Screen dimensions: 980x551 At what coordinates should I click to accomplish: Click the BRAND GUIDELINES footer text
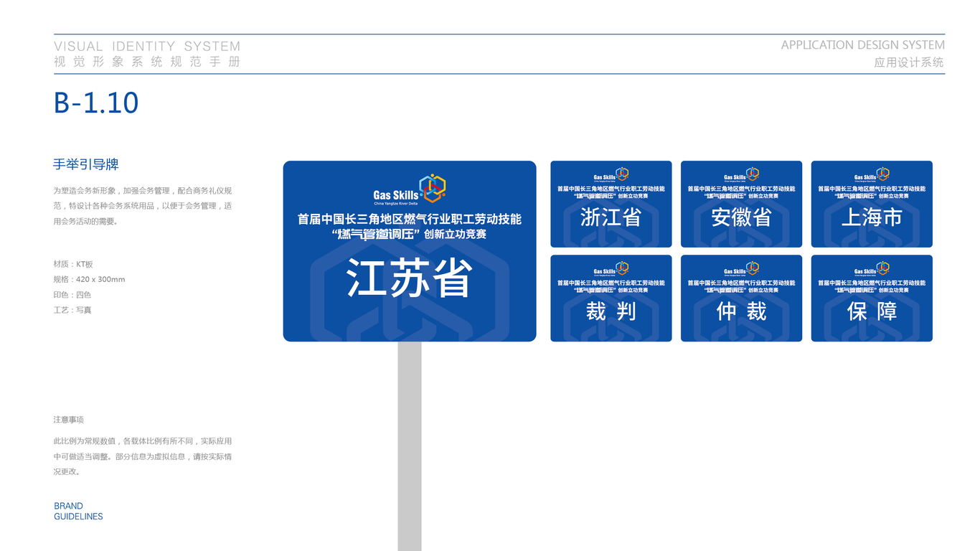click(78, 511)
